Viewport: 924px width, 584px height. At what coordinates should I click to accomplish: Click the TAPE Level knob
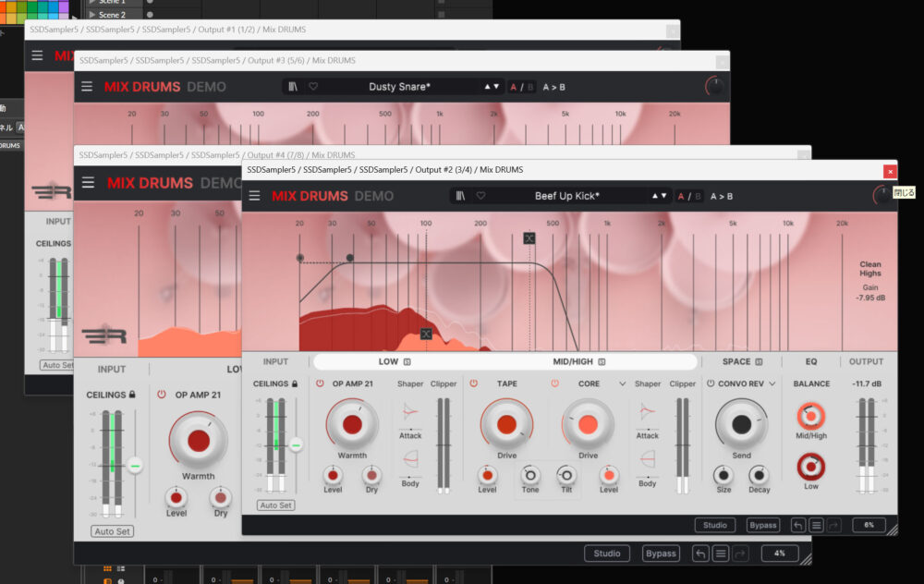click(x=487, y=475)
